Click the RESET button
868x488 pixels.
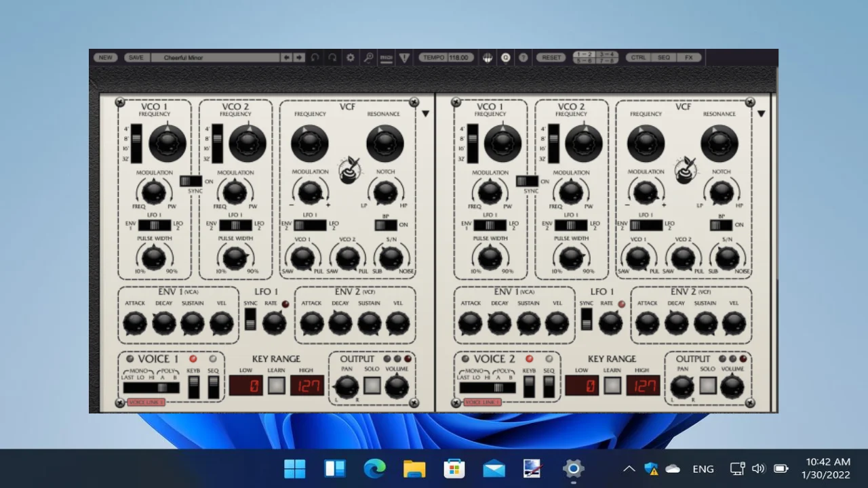(x=551, y=58)
